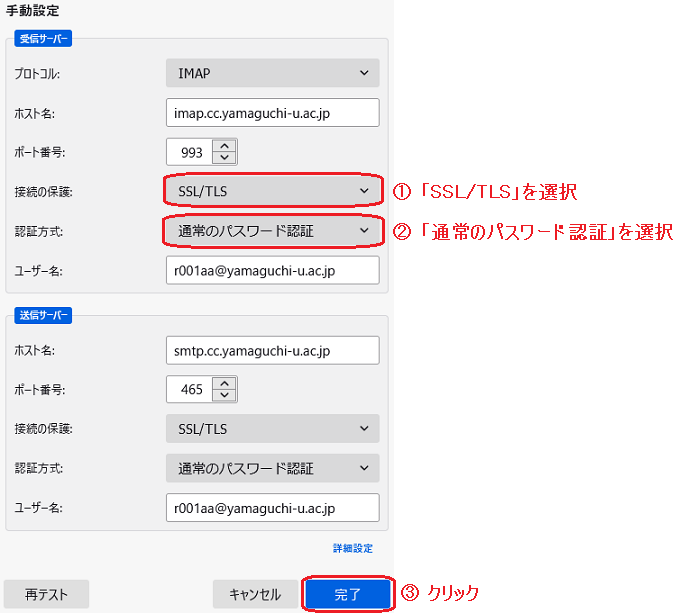Image resolution: width=684 pixels, height=613 pixels.
Task: Increase the outgoing port 465 with up arrow
Action: [225, 384]
